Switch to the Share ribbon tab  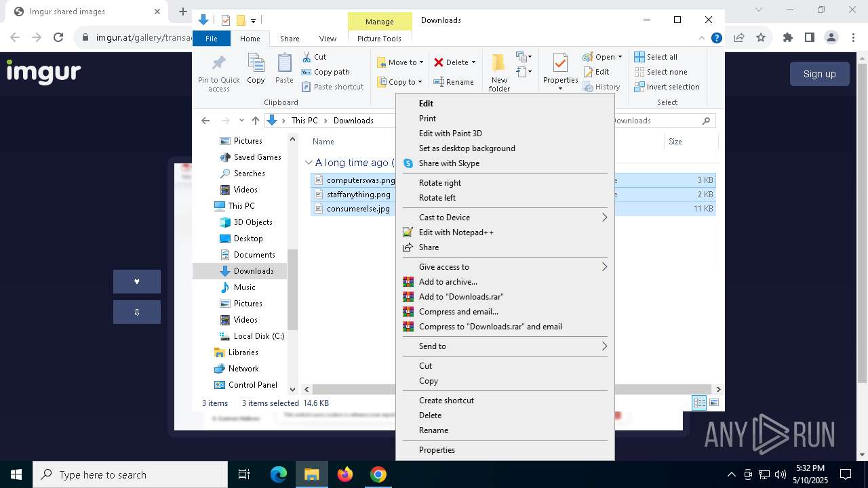(x=290, y=39)
